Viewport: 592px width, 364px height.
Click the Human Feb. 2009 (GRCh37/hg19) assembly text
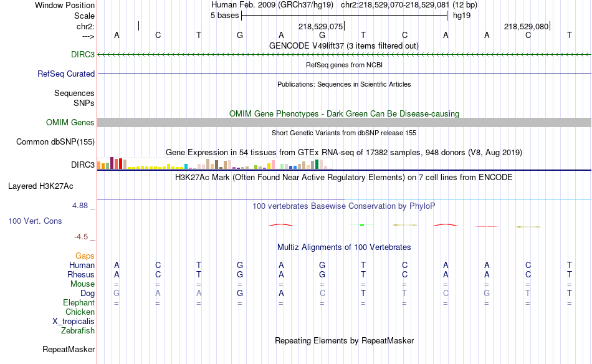click(272, 5)
